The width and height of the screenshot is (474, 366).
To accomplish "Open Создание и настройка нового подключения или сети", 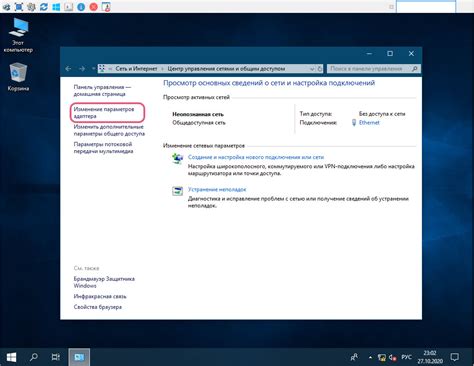I will click(x=256, y=157).
